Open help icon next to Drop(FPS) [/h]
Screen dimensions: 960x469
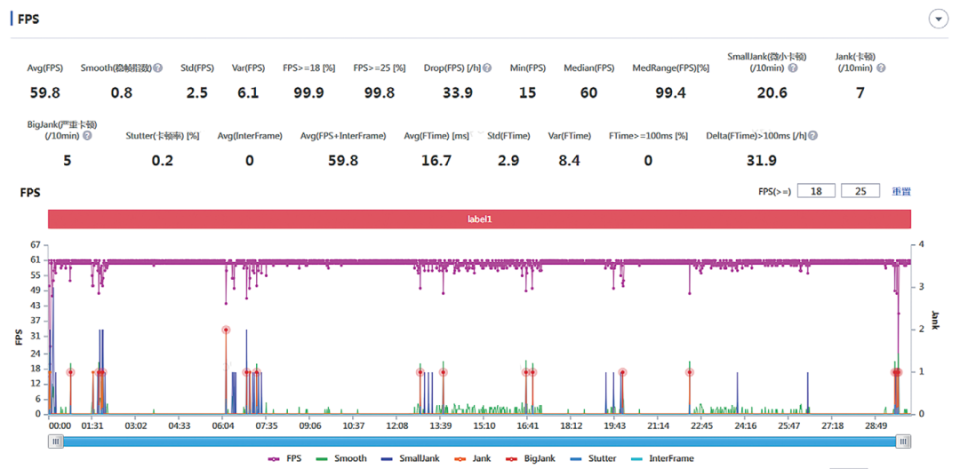(487, 69)
